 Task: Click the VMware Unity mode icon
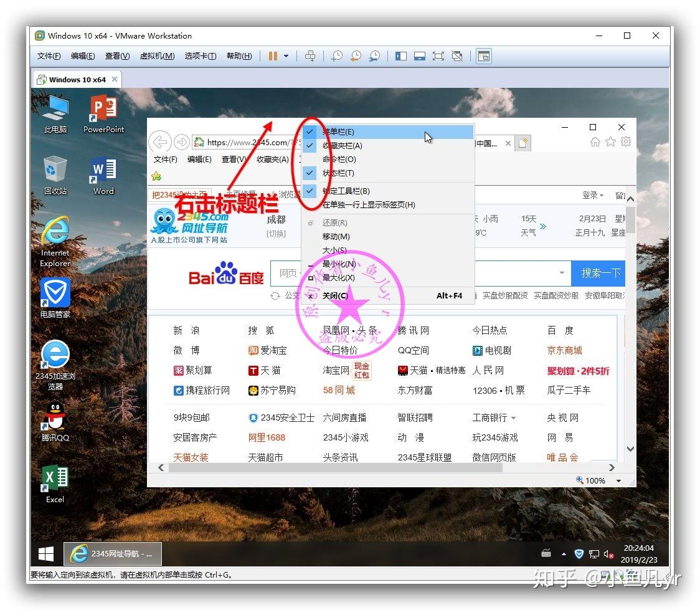457,56
